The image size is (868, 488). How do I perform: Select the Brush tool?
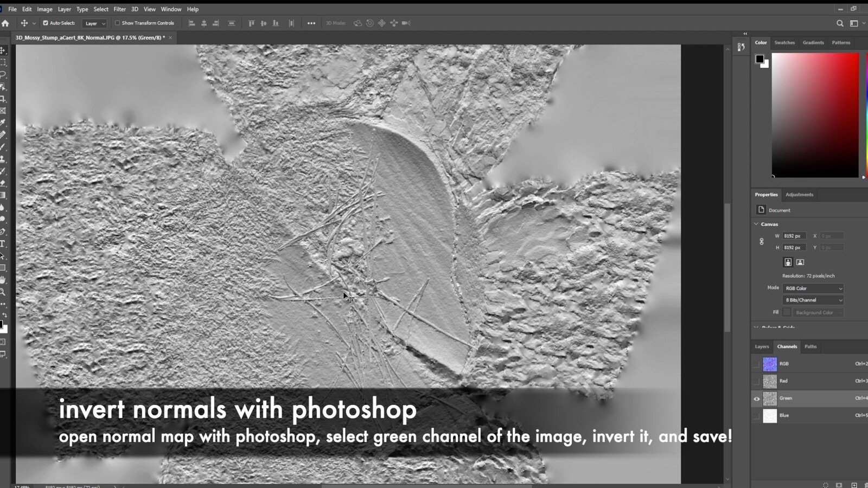[3, 147]
